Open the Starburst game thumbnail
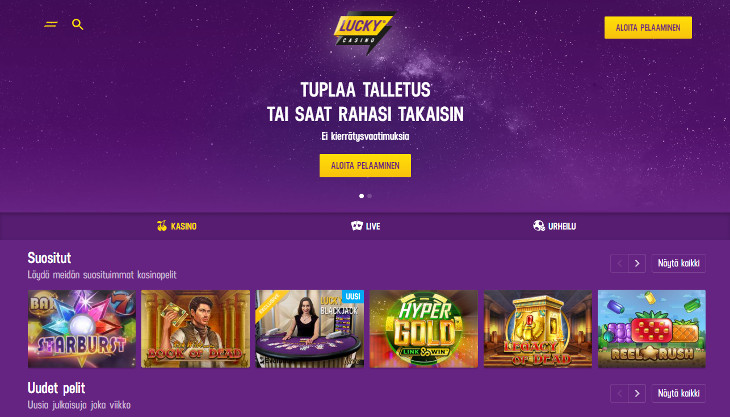Screen dimensions: 730x417 pyautogui.click(x=82, y=329)
